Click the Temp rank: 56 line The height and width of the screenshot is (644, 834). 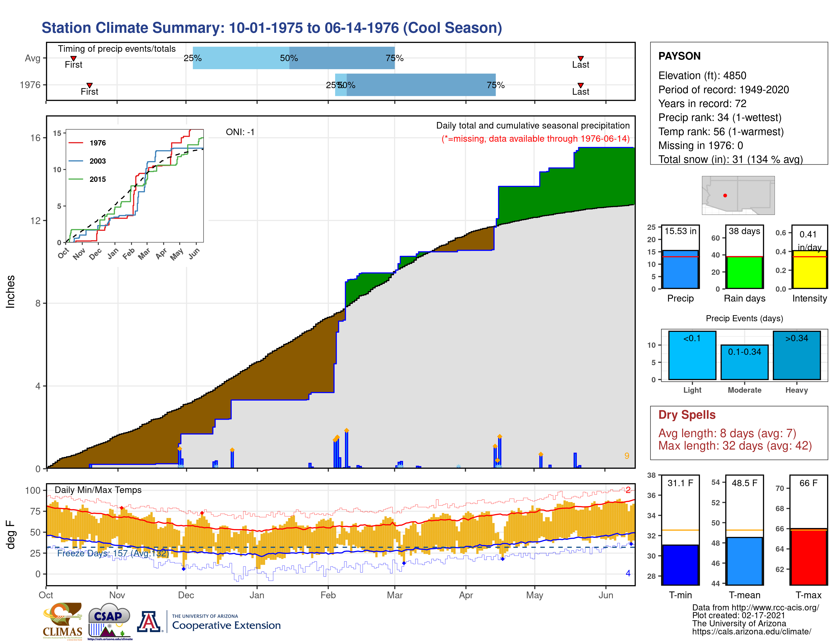pyautogui.click(x=721, y=132)
